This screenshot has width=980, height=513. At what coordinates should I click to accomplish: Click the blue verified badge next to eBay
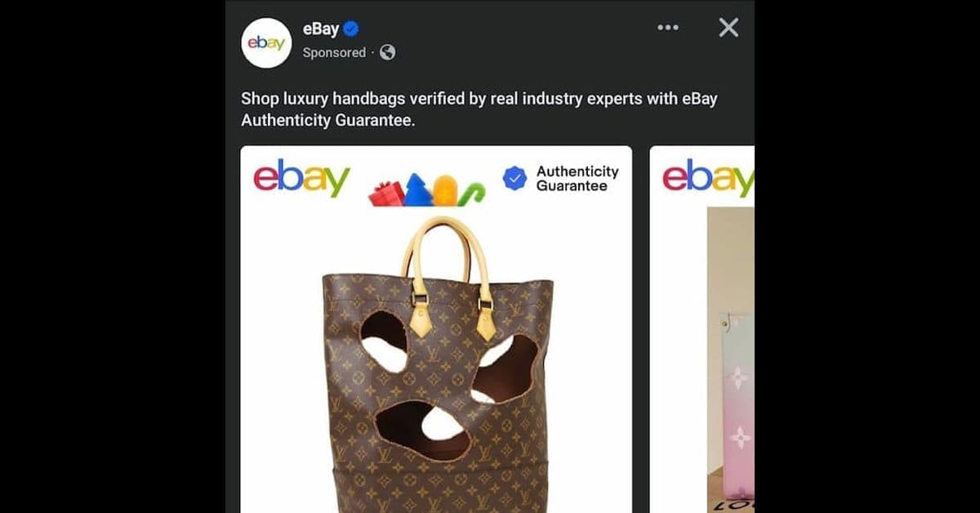(351, 29)
